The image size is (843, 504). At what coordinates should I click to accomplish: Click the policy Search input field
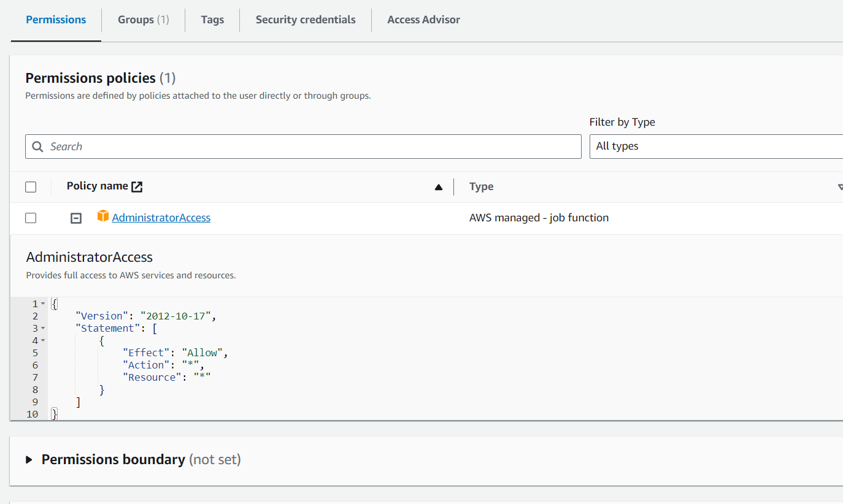point(303,147)
